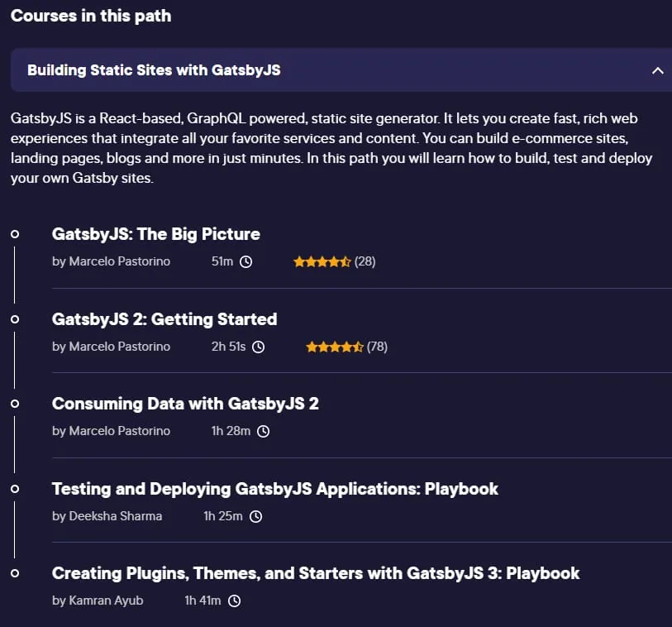Open Testing and Deploying GatsbyJS Applications: Playbook

point(275,489)
